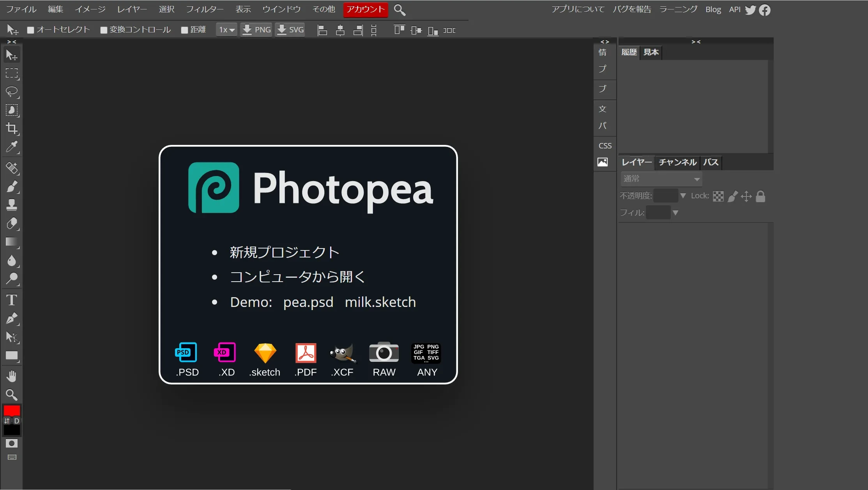The height and width of the screenshot is (490, 868).
Task: Align left edges icon in options bar
Action: (322, 30)
